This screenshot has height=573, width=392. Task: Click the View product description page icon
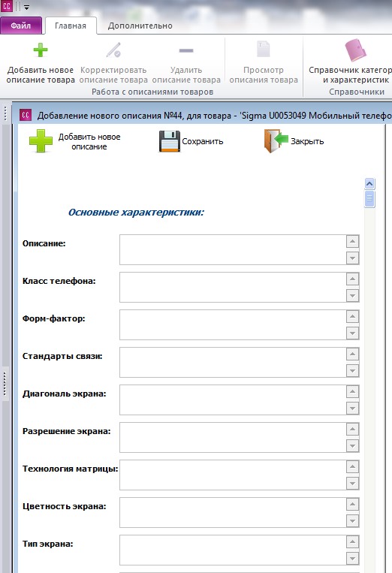[x=264, y=50]
